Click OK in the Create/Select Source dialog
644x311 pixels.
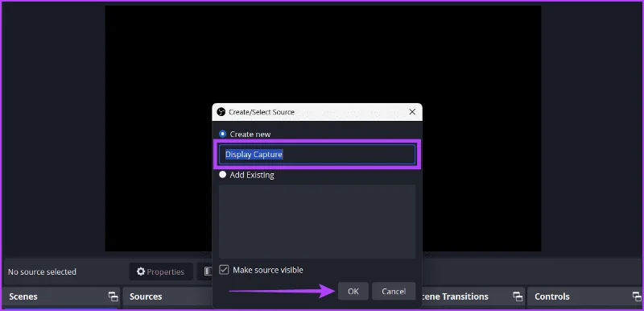point(353,292)
